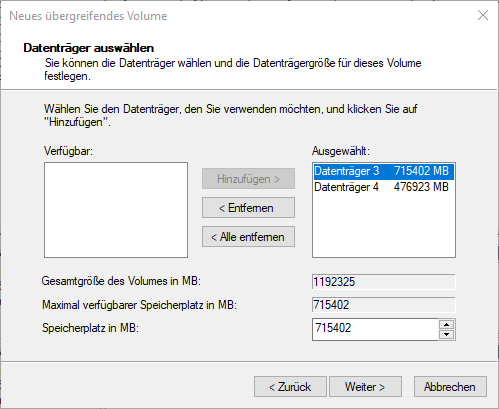The image size is (499, 409).
Task: Proceed with Weiter button
Action: click(x=365, y=387)
